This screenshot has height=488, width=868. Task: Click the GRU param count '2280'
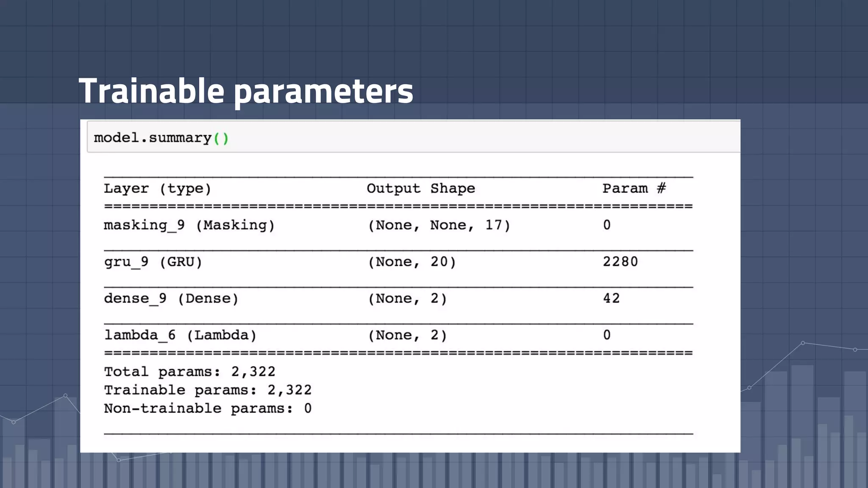pos(620,261)
